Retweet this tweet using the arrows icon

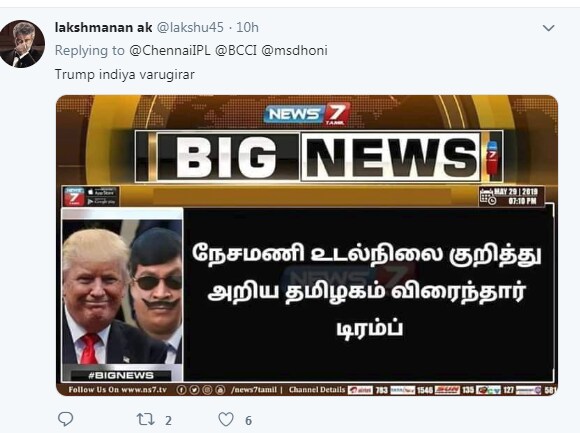[145, 420]
